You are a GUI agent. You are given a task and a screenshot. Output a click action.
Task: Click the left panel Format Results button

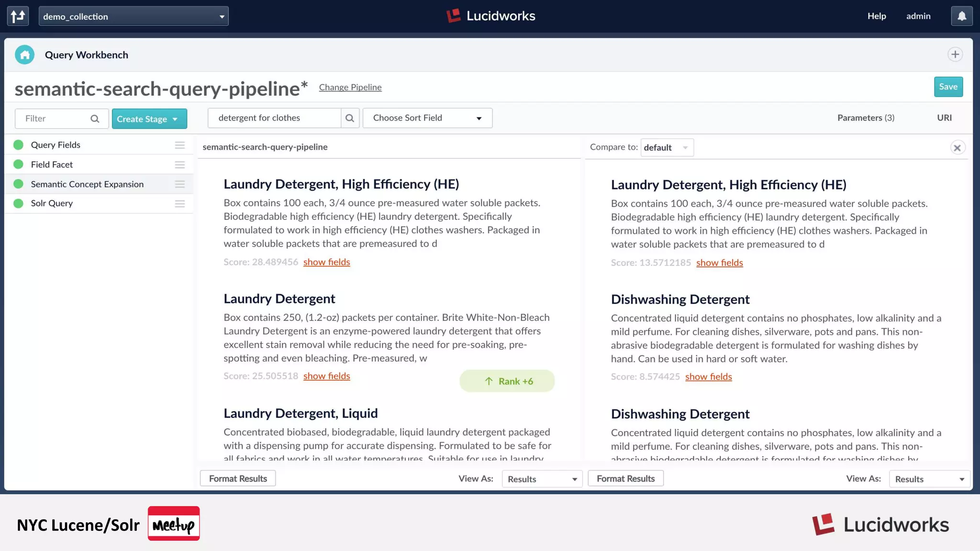point(238,478)
